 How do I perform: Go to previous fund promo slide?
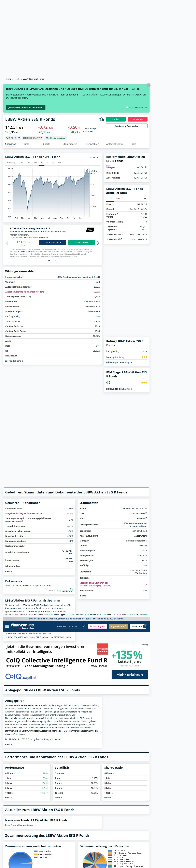click(x=7, y=243)
